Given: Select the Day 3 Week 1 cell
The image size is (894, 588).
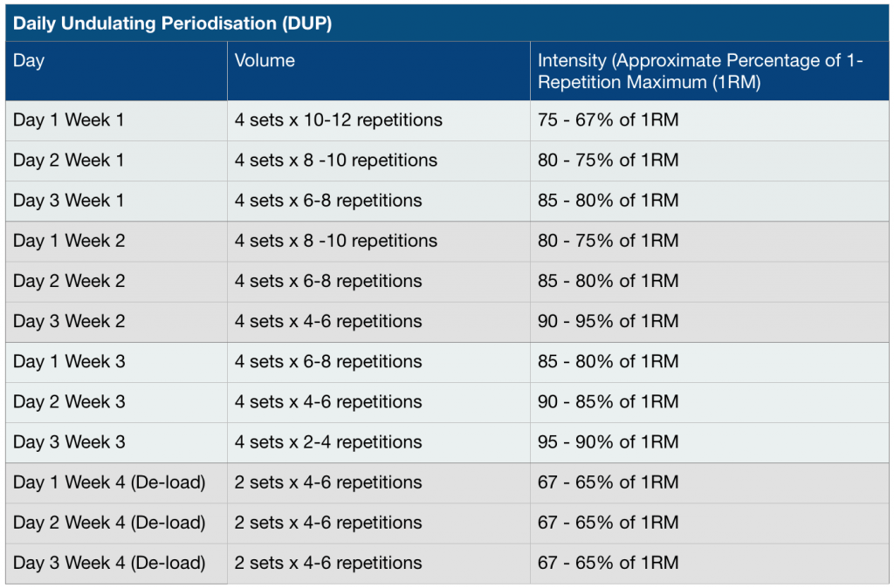Looking at the screenshot, I should [69, 201].
